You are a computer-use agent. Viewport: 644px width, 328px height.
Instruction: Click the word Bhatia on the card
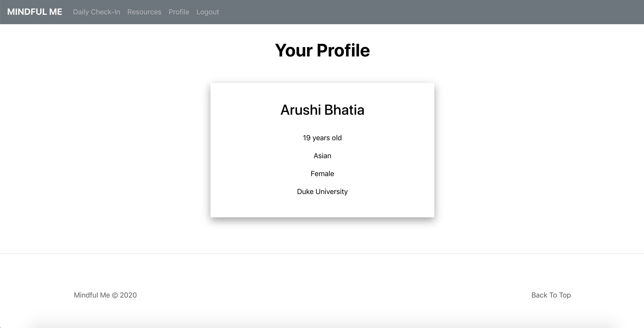344,110
